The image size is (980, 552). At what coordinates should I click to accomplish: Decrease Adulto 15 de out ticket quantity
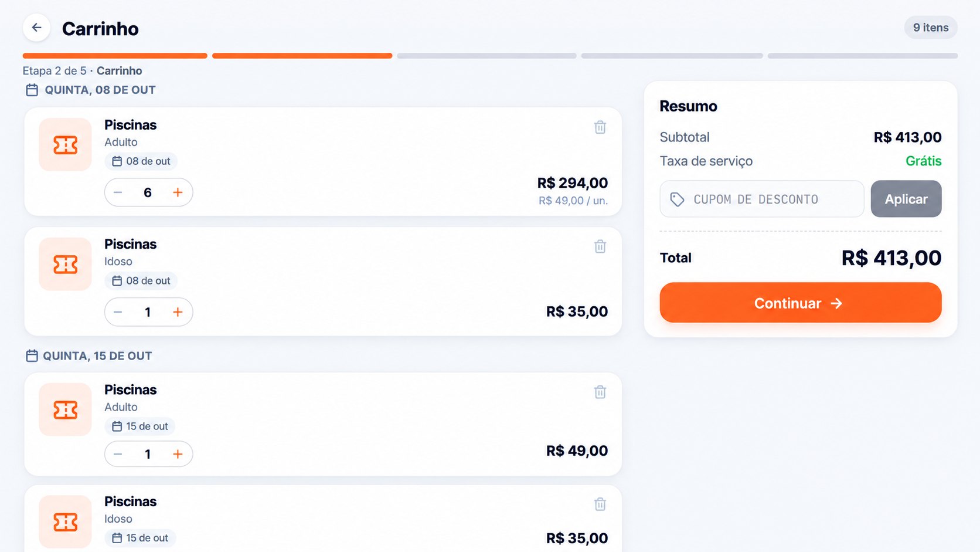click(118, 454)
